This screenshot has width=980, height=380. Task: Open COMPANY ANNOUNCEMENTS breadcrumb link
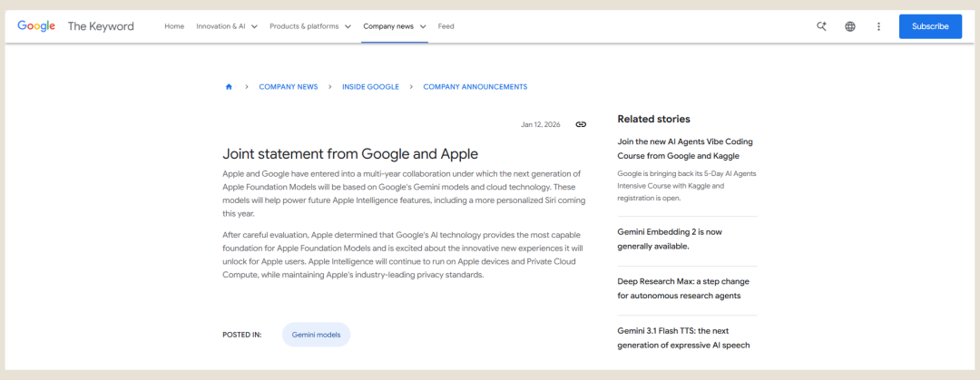point(475,87)
